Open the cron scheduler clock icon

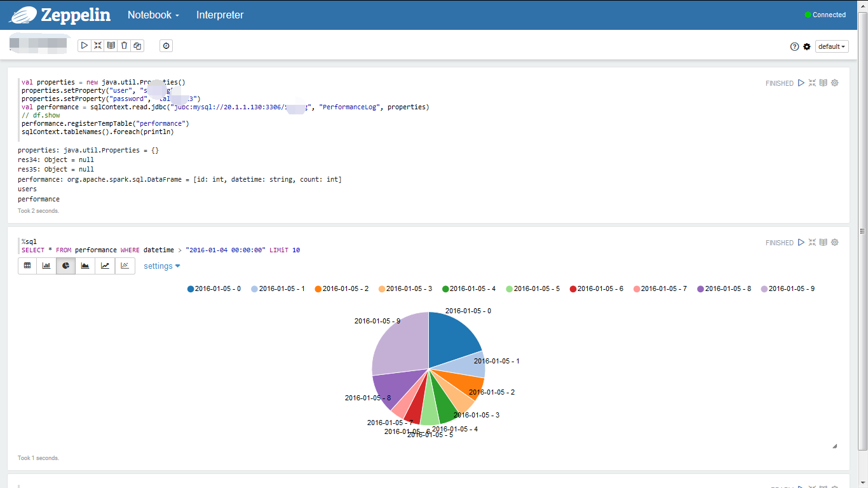(x=166, y=46)
